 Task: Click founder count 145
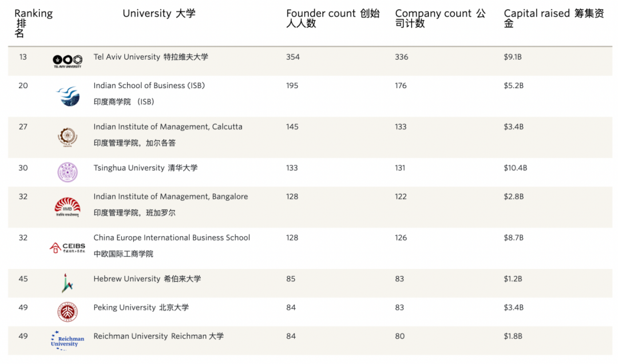[x=292, y=126]
